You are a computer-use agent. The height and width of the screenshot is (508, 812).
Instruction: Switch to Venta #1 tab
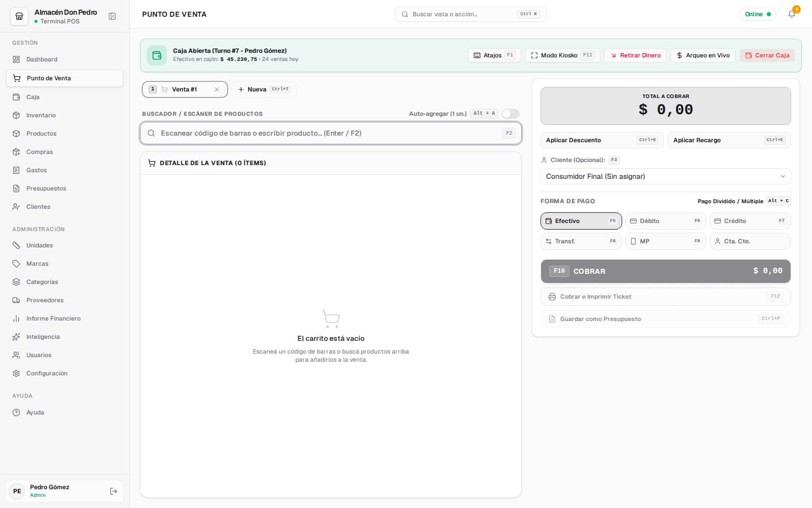point(185,89)
